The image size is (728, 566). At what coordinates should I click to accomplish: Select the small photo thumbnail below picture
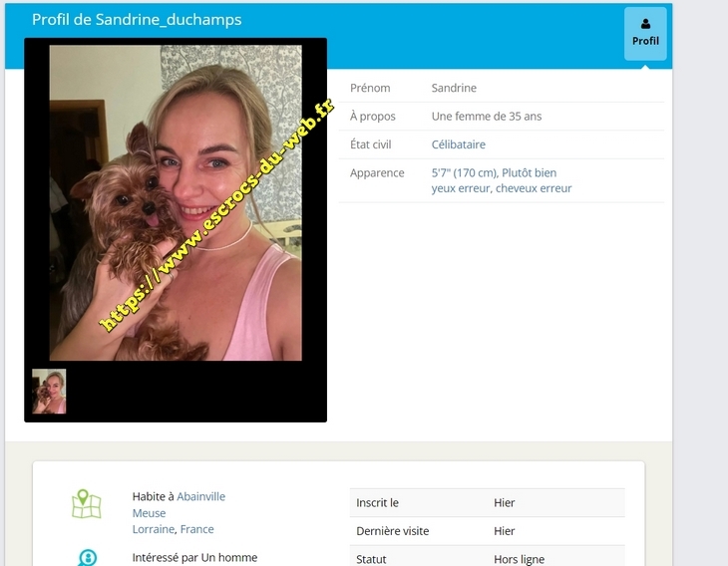tap(49, 392)
